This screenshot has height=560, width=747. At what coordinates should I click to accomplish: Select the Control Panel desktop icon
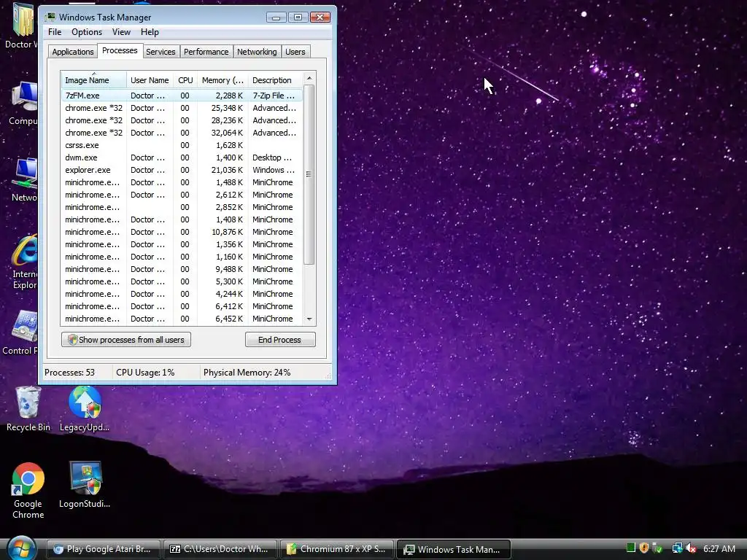tap(21, 333)
